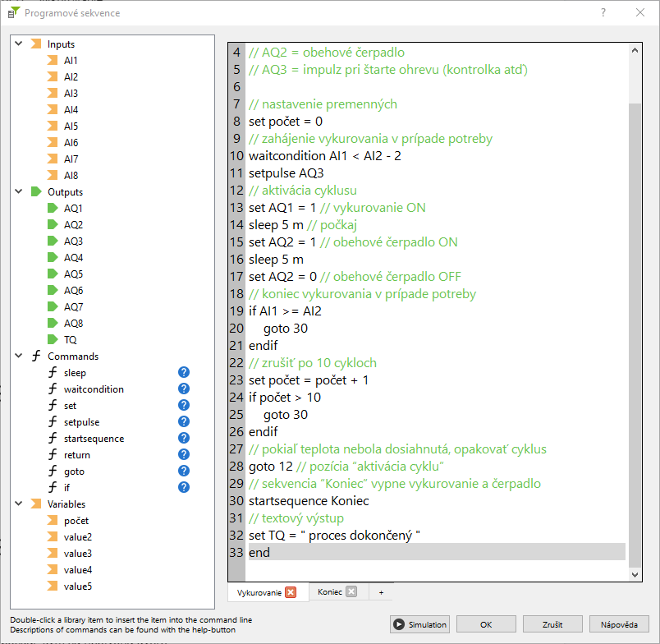Close the Vykurovanie tab with its X icon
The height and width of the screenshot is (644, 660).
pyautogui.click(x=291, y=592)
